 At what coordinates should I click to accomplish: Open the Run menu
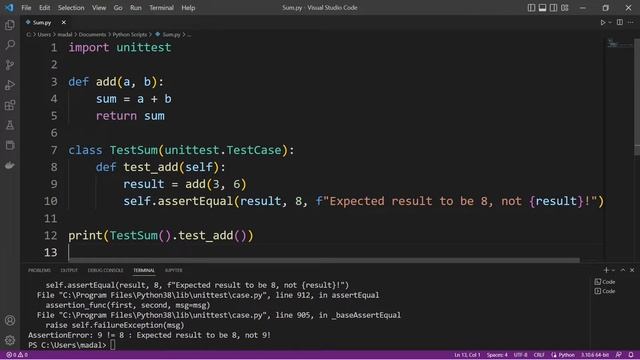pos(136,8)
